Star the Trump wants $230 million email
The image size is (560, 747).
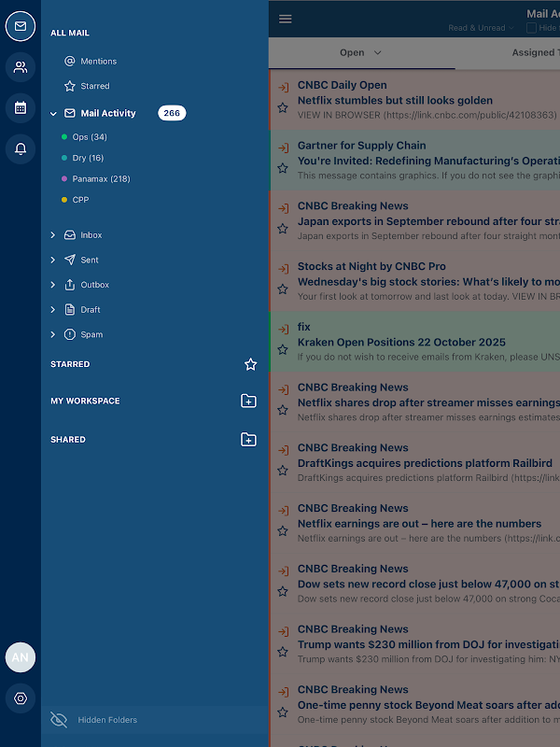click(x=283, y=652)
